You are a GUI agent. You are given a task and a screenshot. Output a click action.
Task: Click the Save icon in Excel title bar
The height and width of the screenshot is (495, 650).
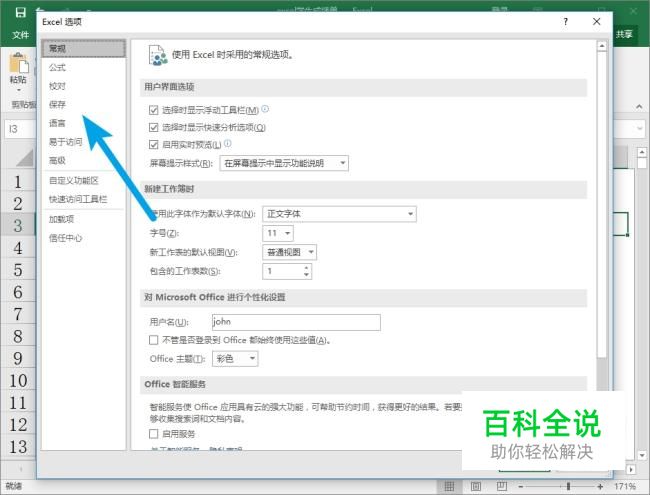pos(20,12)
